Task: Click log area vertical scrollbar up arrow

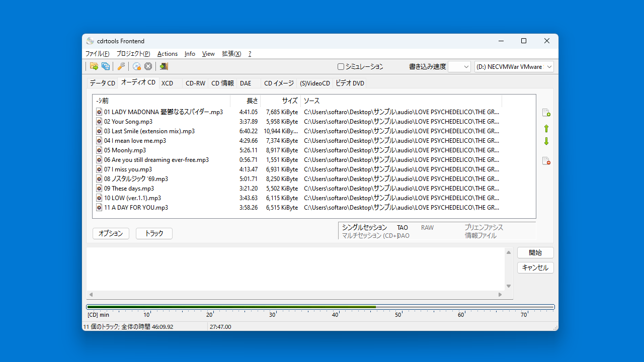Action: pyautogui.click(x=509, y=252)
